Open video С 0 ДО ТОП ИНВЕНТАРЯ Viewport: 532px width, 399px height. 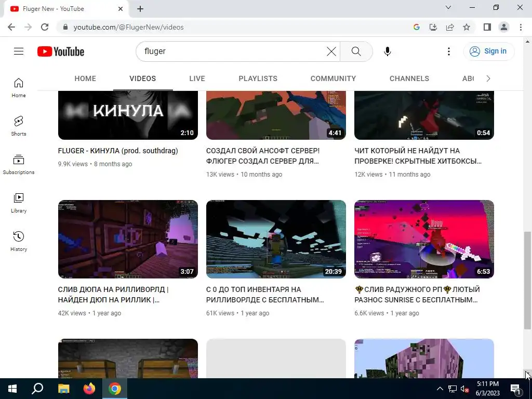264,295
